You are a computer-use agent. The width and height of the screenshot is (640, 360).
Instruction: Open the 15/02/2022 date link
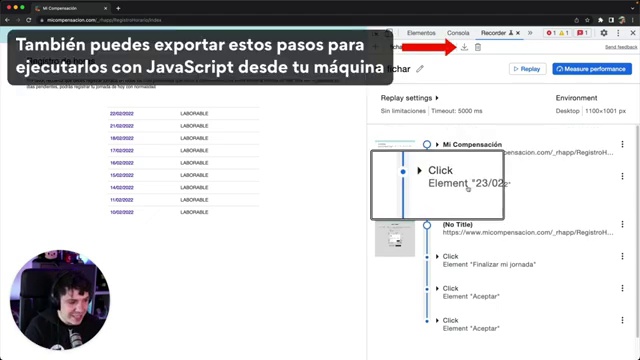coord(122,175)
